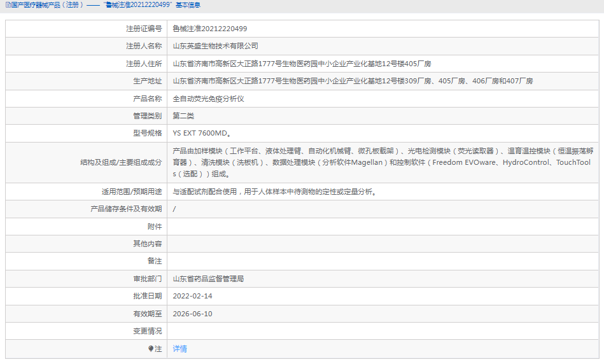Click management category value 第二类
Screen dimensions: 604x364
(183, 116)
